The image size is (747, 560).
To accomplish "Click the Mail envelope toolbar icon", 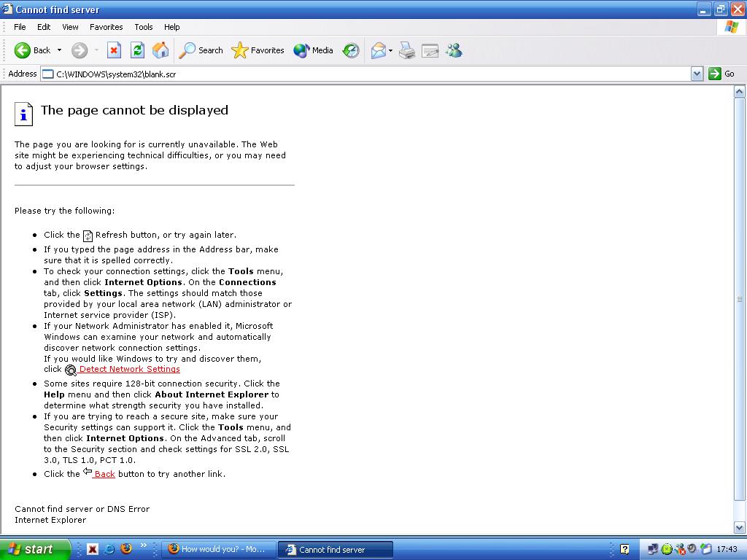I will 379,50.
